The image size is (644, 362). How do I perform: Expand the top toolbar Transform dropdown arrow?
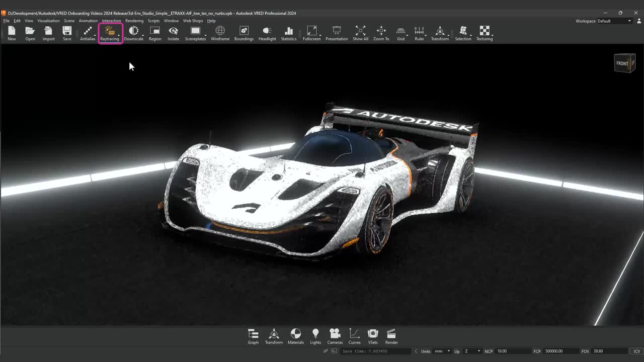449,36
